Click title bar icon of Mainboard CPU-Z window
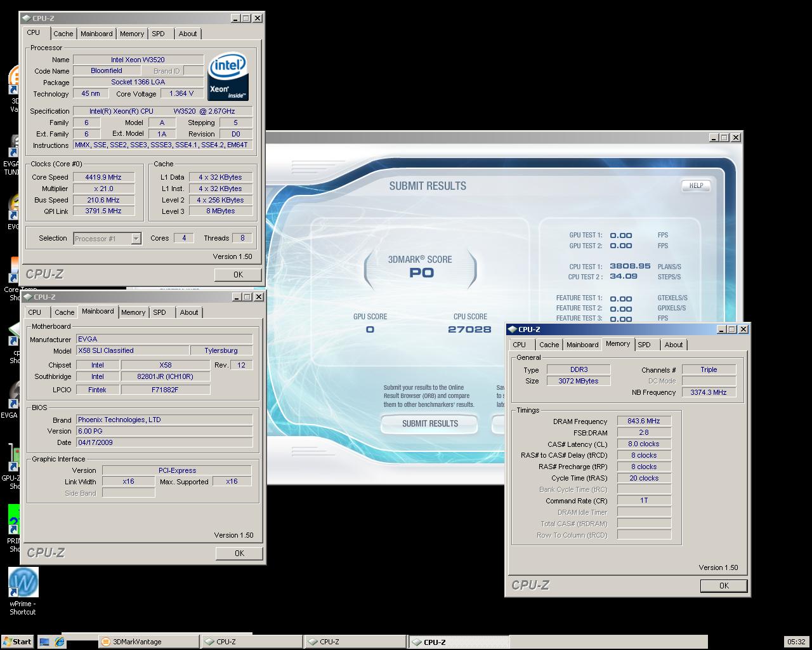Viewport: 812px width, 650px height. click(27, 297)
